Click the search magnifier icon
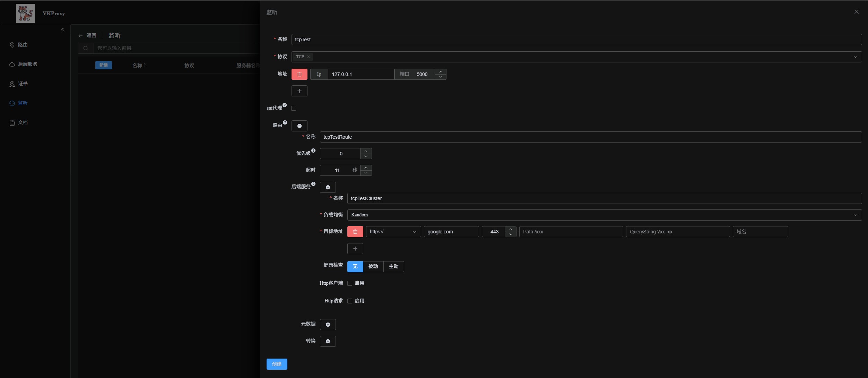868x378 pixels. pos(86,48)
